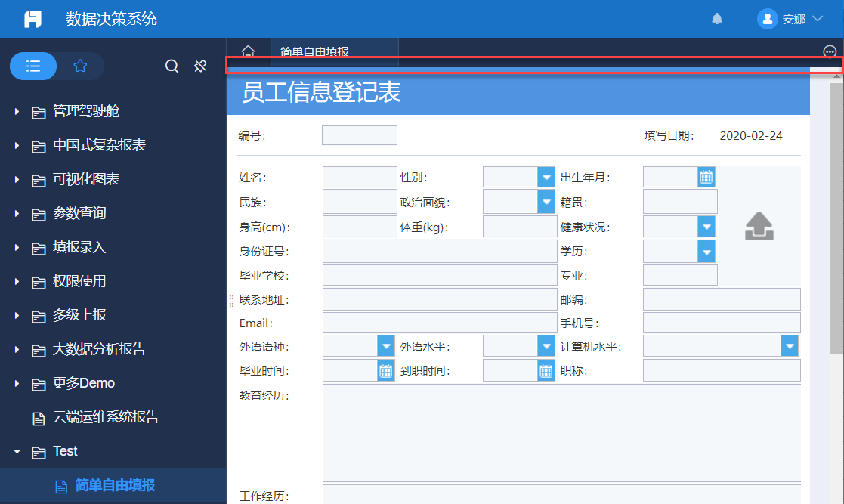844x504 pixels.
Task: Click the FineReport logo icon
Action: [32, 20]
